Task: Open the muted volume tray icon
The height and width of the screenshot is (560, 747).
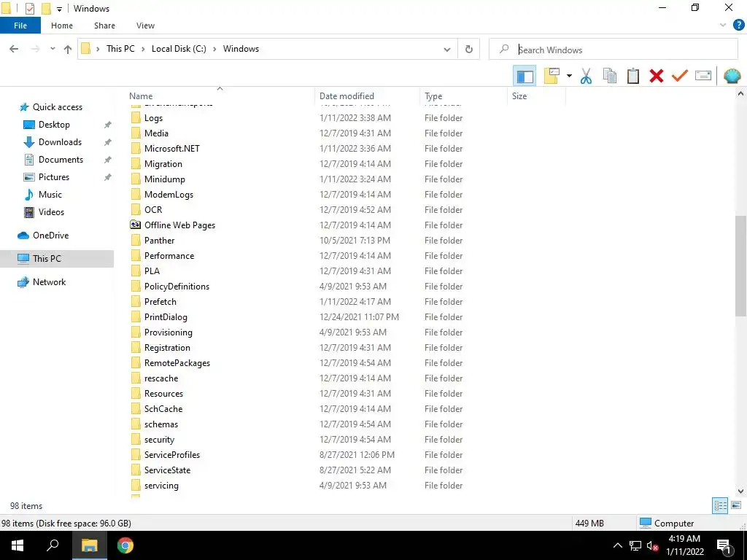Action: [x=652, y=545]
